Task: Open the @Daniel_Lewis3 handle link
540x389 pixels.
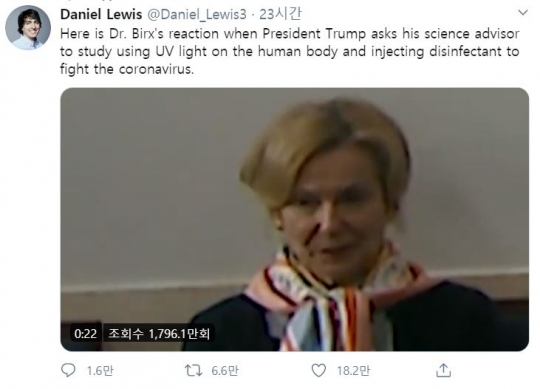Action: [x=197, y=14]
